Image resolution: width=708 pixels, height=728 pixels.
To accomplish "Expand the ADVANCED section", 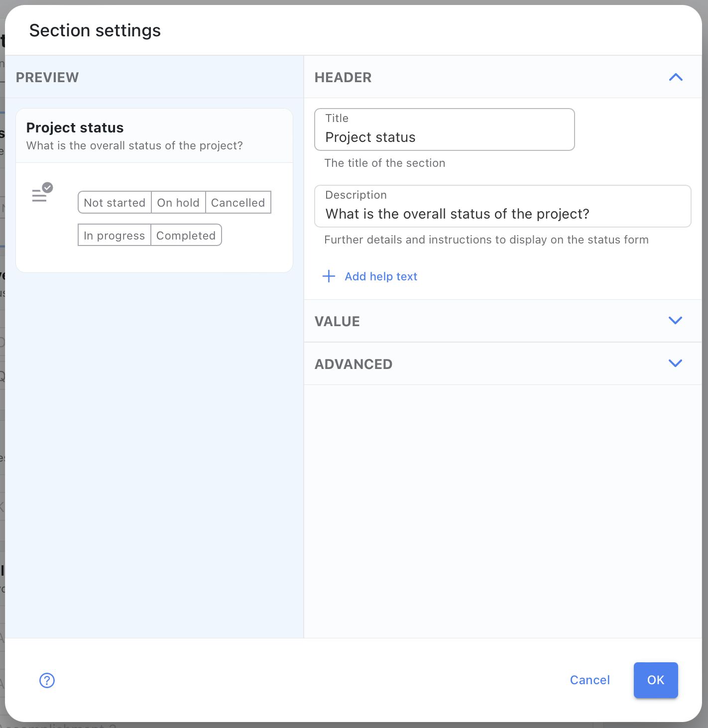I will click(x=503, y=364).
